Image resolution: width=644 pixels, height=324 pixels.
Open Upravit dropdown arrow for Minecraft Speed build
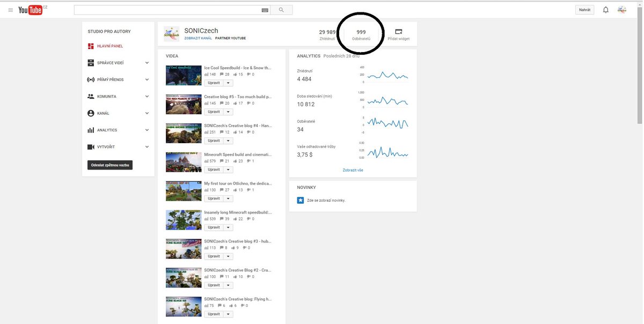[228, 170]
